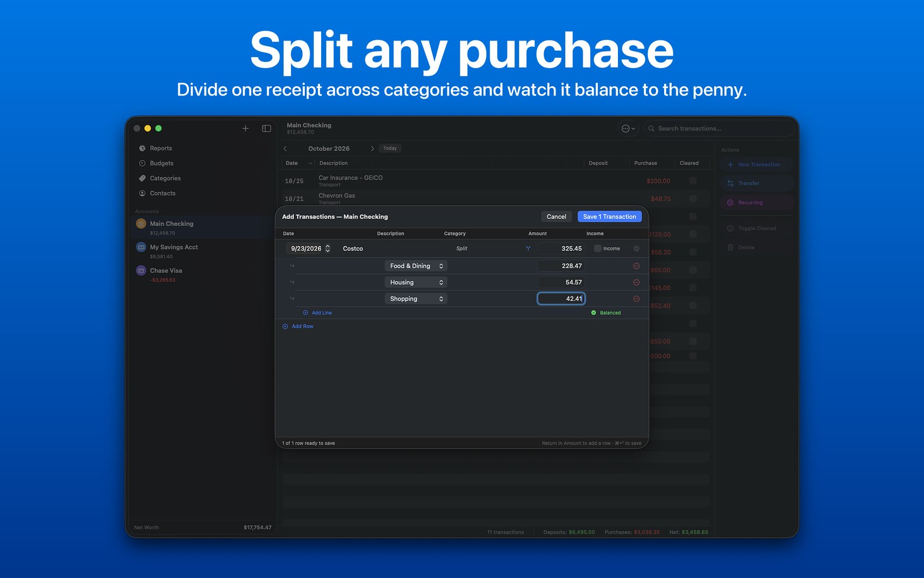
Task: Click the split icon beside the Costco amount
Action: click(528, 249)
